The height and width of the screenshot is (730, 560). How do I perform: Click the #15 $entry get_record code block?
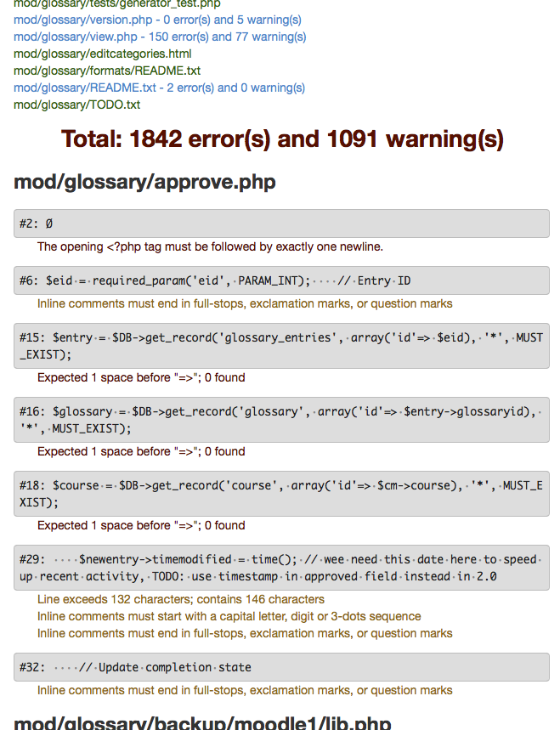point(281,346)
